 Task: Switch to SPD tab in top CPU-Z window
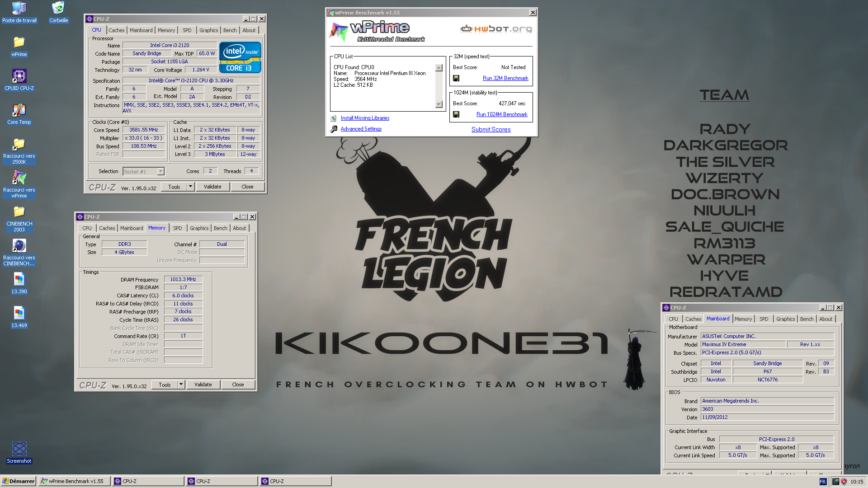point(187,30)
